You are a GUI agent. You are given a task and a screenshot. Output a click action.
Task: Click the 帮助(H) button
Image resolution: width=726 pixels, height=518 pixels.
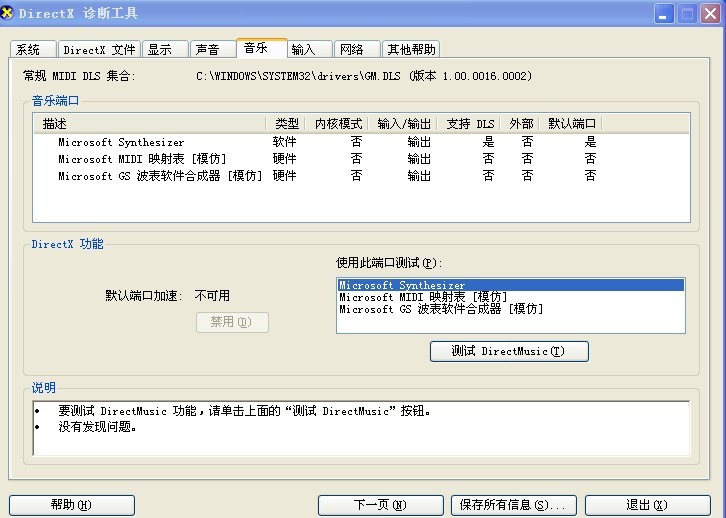coord(72,505)
